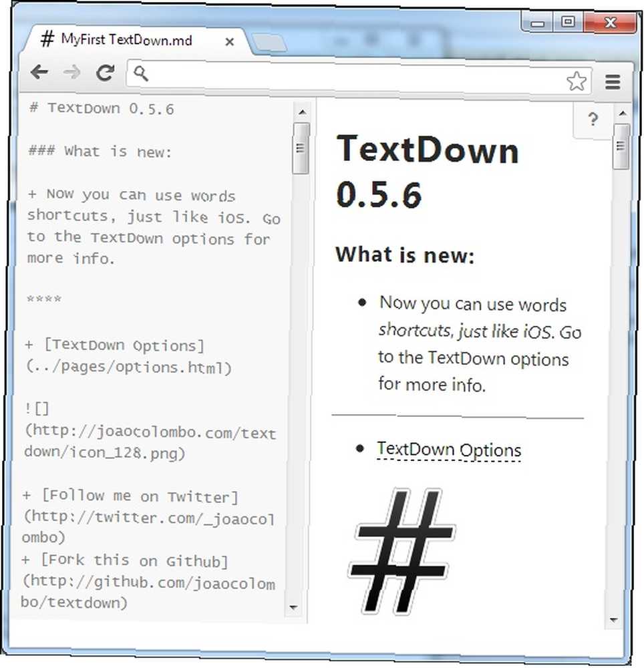Click the '(../pages/options.html)' text in editor

[129, 367]
